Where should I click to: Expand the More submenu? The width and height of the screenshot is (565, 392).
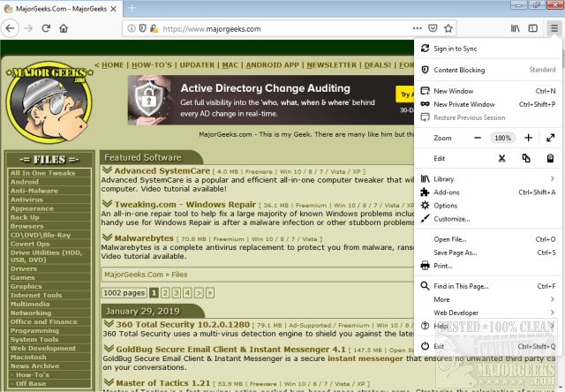(488, 300)
